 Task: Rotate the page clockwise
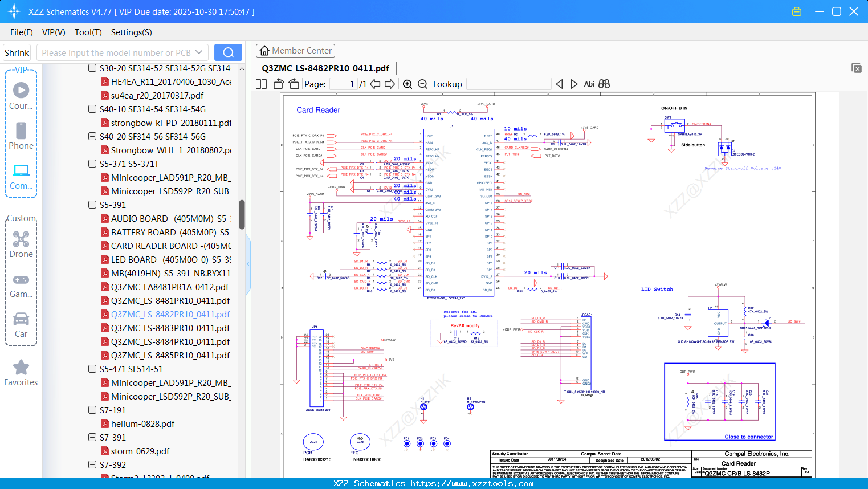[x=294, y=84]
